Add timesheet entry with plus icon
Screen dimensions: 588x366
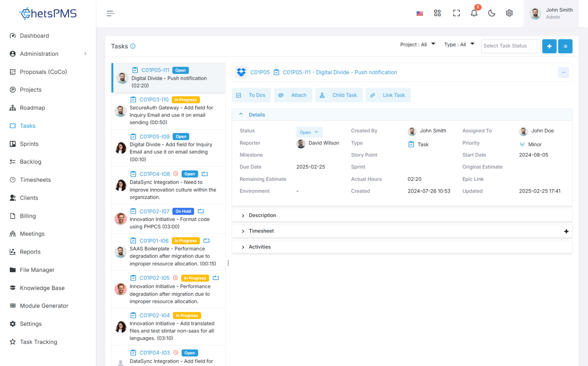point(566,231)
